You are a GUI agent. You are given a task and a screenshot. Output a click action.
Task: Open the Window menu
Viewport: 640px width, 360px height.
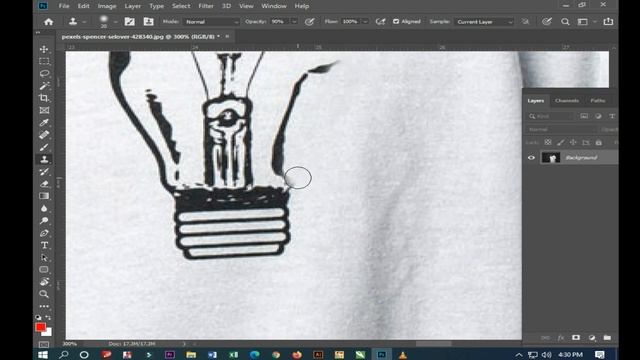[x=274, y=6]
